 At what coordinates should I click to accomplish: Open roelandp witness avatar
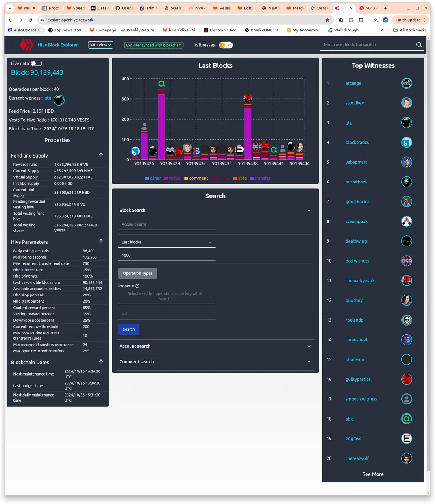pos(406,320)
